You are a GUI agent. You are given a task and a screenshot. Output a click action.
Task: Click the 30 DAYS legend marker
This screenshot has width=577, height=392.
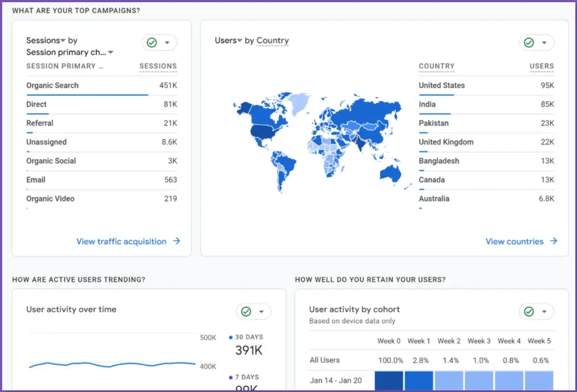(x=229, y=337)
